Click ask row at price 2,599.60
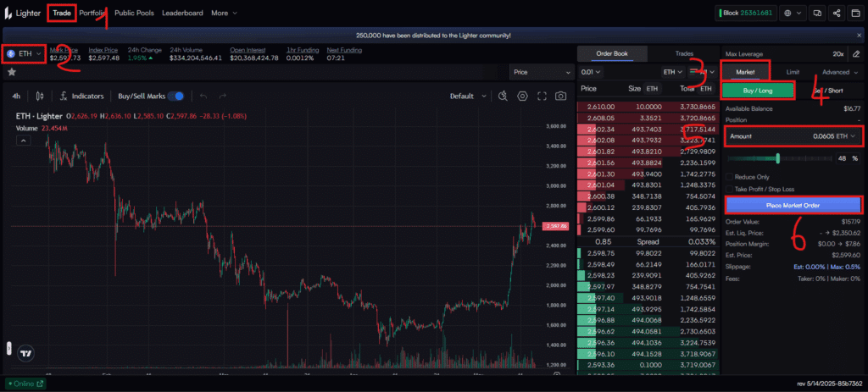Screen dimensions: 868x392 [x=648, y=229]
